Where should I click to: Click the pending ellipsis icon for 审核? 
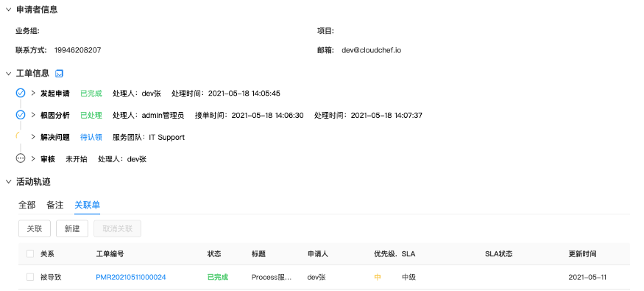(x=21, y=158)
